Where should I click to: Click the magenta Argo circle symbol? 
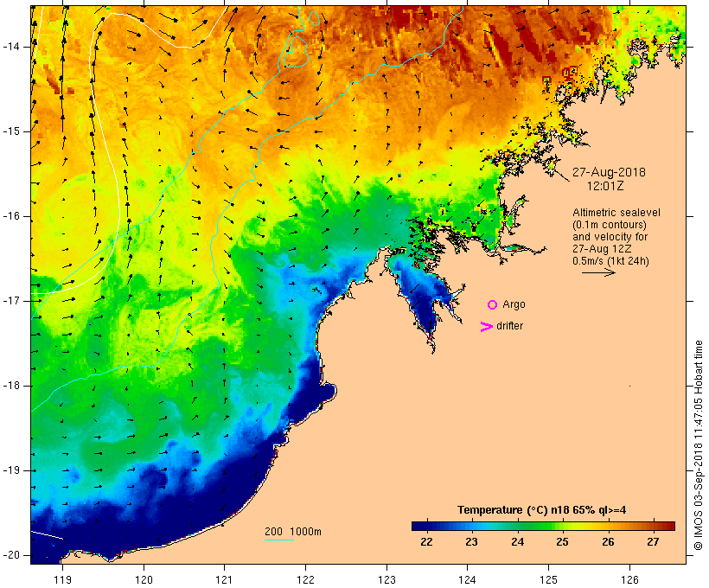(x=493, y=305)
